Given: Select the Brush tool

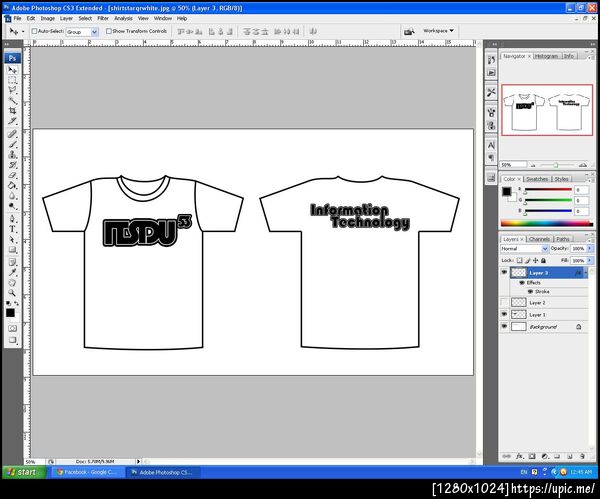Looking at the screenshot, I should (12, 144).
